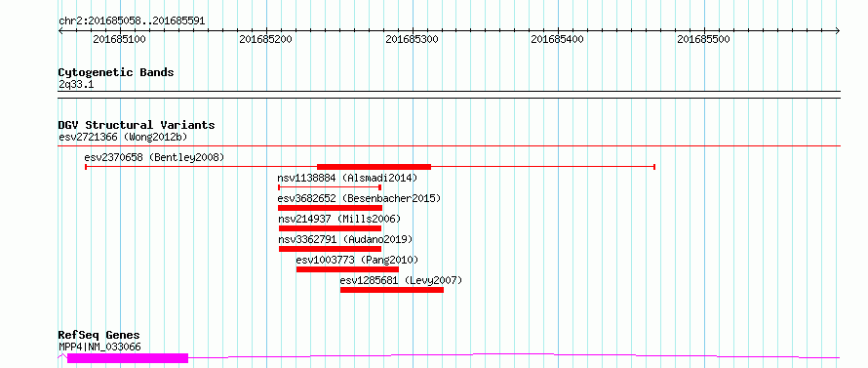
Task: Select the magenta MPP4 exon block
Action: click(128, 358)
